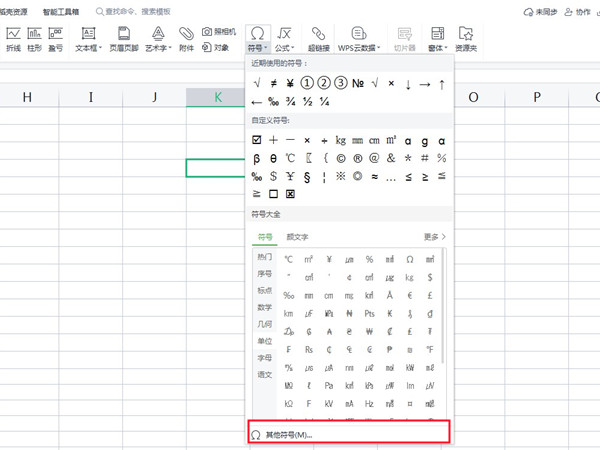Open 更多 to show more symbols

[435, 237]
